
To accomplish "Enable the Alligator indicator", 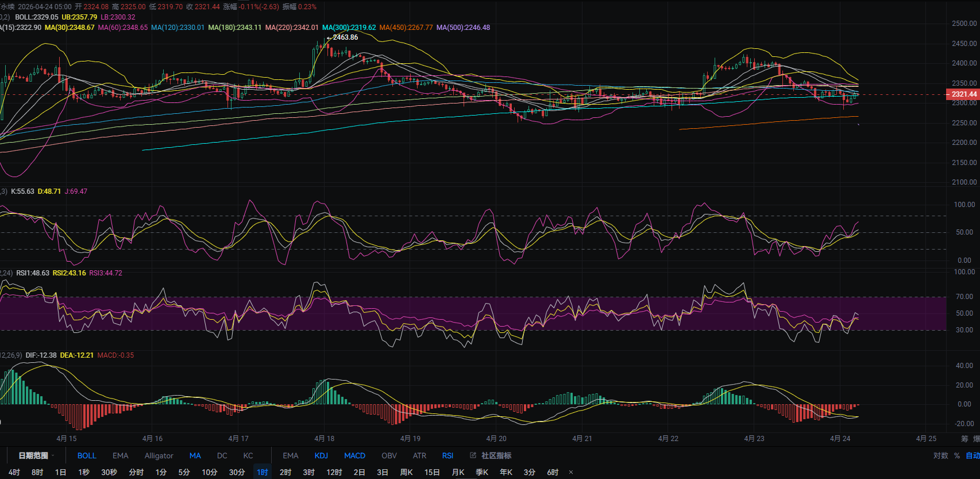I will click(x=159, y=455).
